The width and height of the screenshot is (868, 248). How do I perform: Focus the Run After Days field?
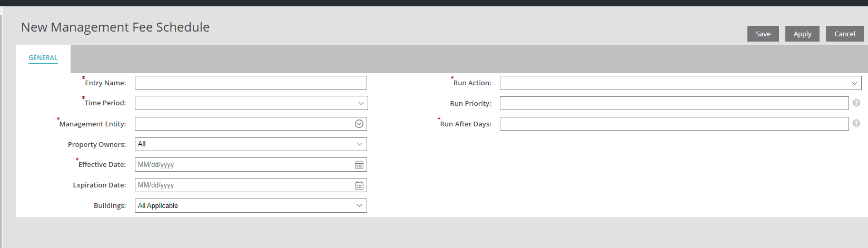pos(674,124)
